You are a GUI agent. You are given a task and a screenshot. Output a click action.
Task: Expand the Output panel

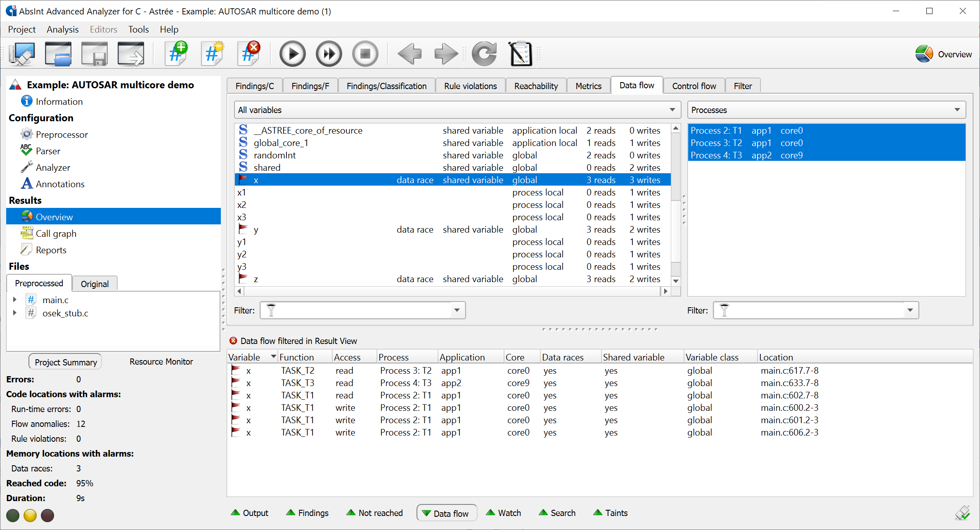point(249,513)
